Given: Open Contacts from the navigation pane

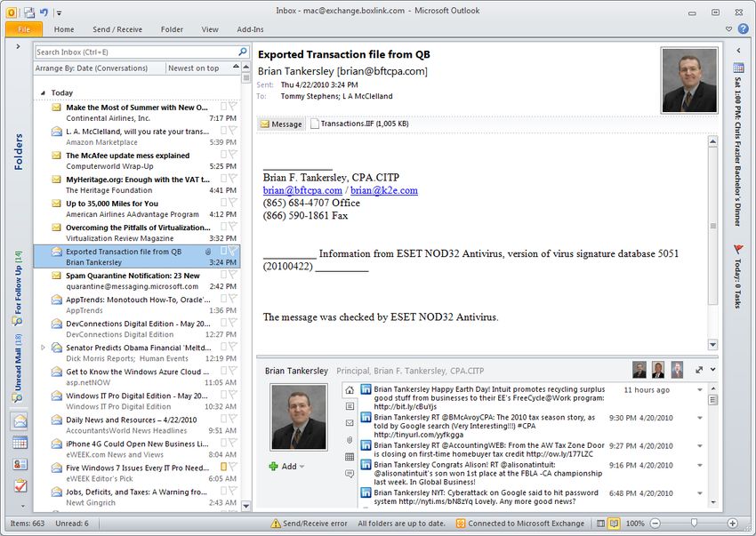Looking at the screenshot, I should 20,464.
